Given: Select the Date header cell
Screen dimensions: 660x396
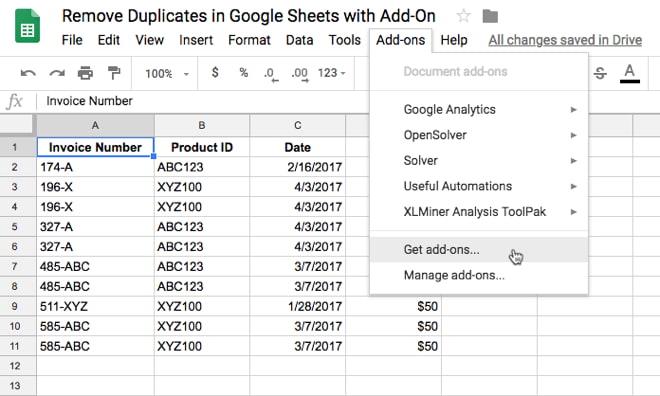Looking at the screenshot, I should point(298,147).
